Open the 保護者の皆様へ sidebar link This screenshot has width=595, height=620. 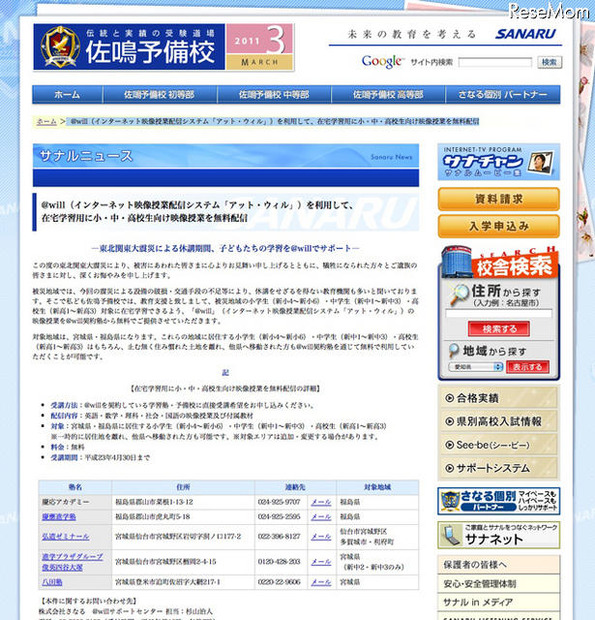tap(499, 564)
